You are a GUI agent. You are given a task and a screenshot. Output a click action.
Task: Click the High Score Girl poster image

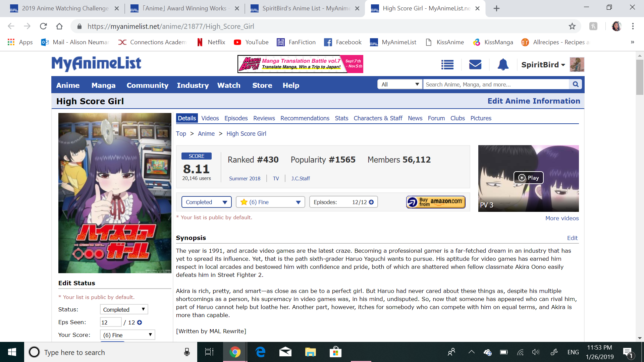(x=115, y=193)
